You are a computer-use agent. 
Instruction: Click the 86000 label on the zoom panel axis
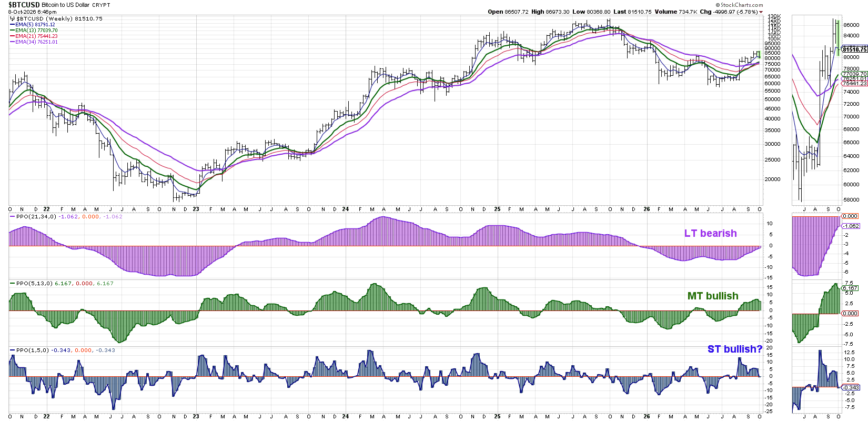click(x=852, y=25)
